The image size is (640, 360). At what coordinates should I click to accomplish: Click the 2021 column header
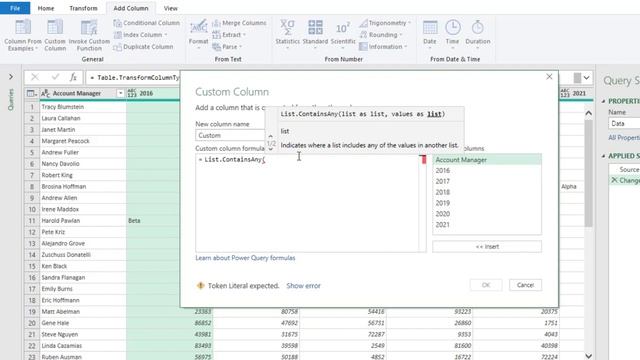tap(575, 93)
